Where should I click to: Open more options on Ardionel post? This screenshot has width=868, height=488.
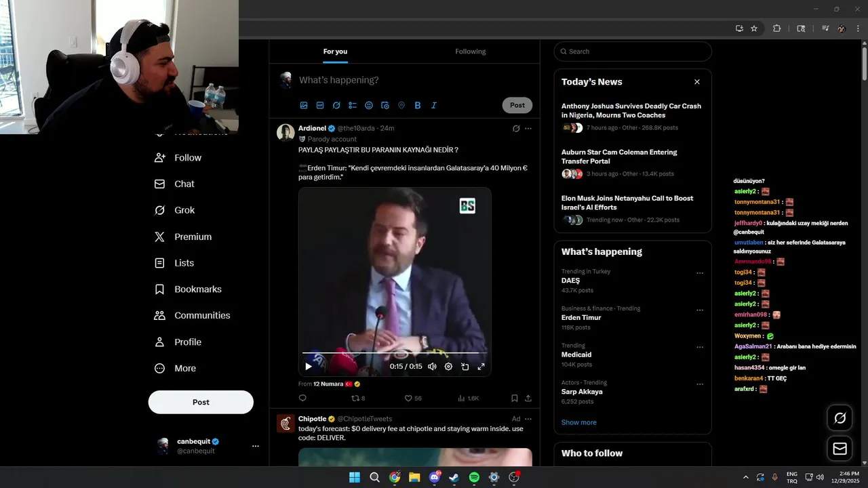click(528, 128)
